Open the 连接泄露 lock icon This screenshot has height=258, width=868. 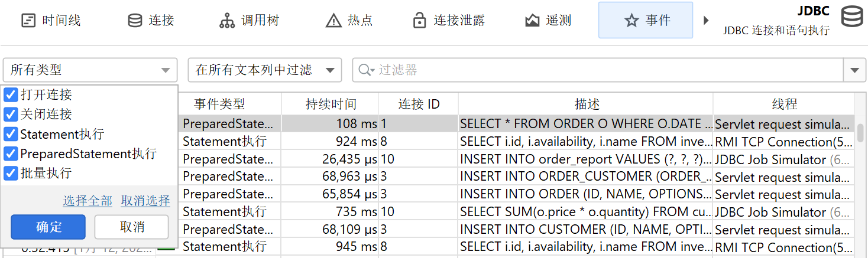pos(419,21)
